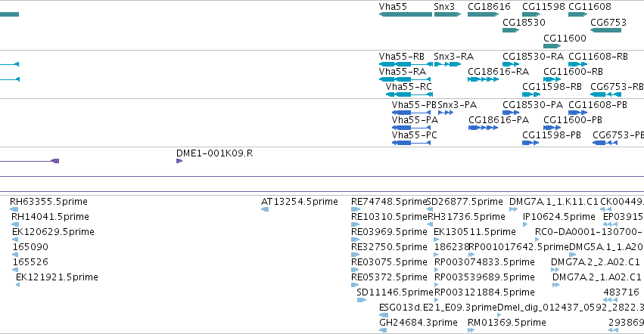Select the Vha55-PB protein label
This screenshot has height=334, width=644.
[414, 104]
